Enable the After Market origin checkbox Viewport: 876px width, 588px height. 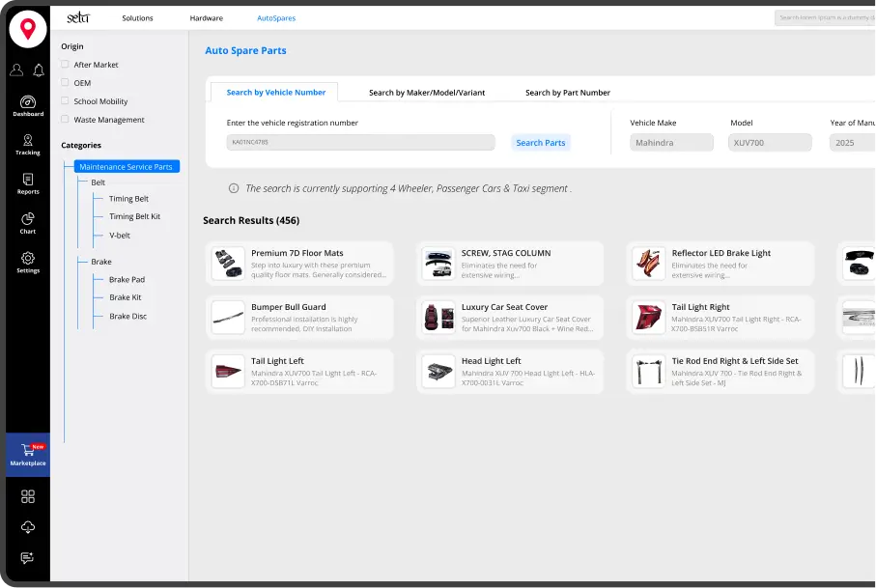[x=65, y=65]
